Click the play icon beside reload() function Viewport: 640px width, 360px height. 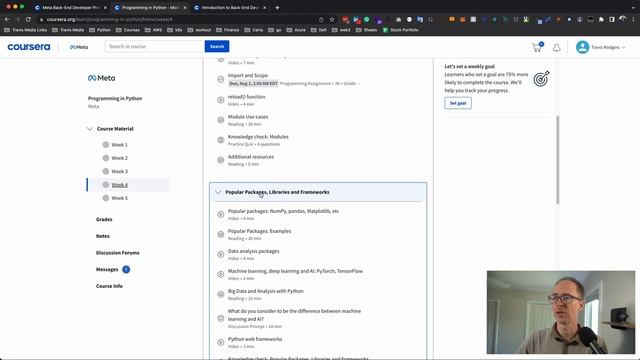coord(220,100)
